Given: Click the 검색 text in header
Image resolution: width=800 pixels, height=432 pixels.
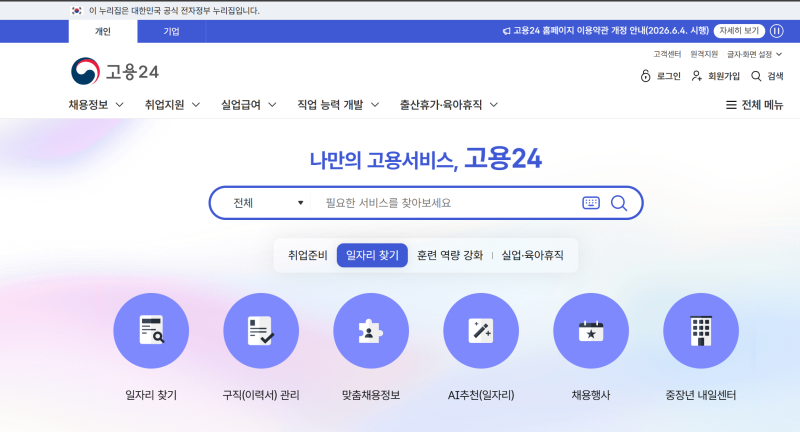Looking at the screenshot, I should point(775,76).
